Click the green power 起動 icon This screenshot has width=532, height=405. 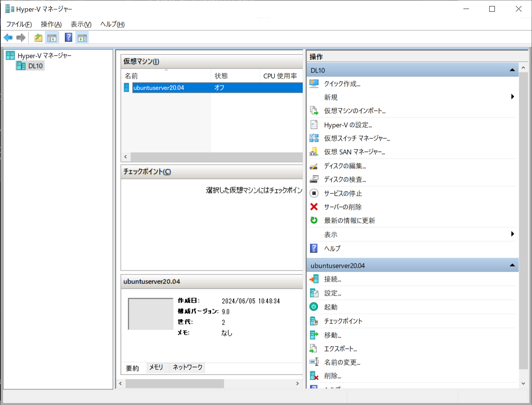point(314,307)
